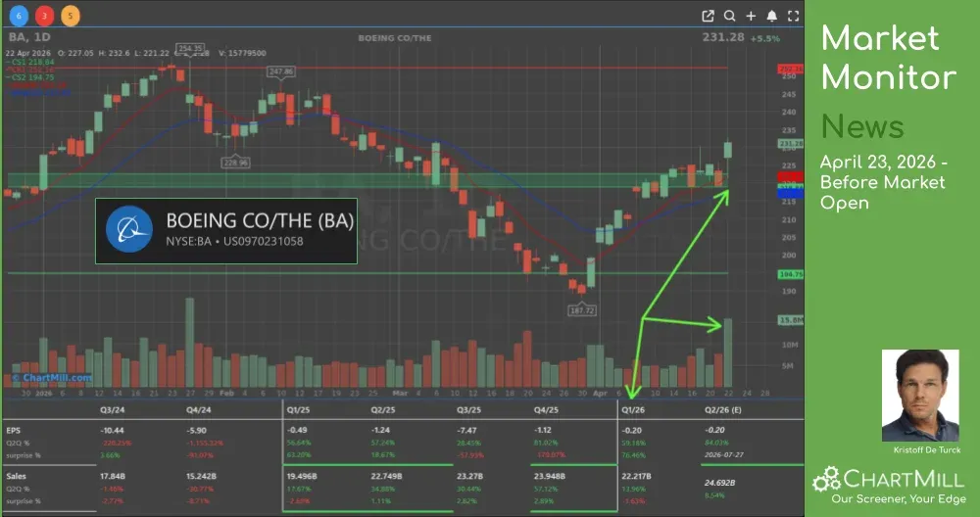Click the BOEING CO/THE (BA) ticker card
980x517 pixels.
[x=226, y=231]
